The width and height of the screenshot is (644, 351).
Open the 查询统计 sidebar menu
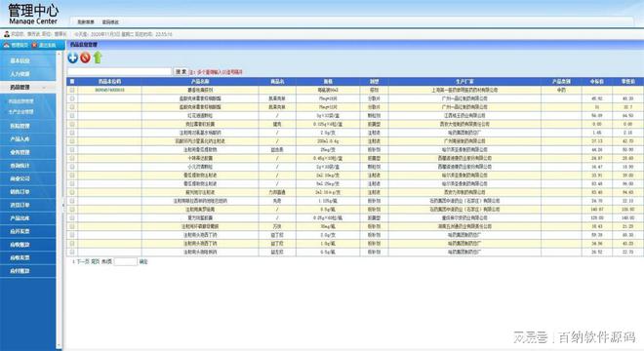[28, 166]
